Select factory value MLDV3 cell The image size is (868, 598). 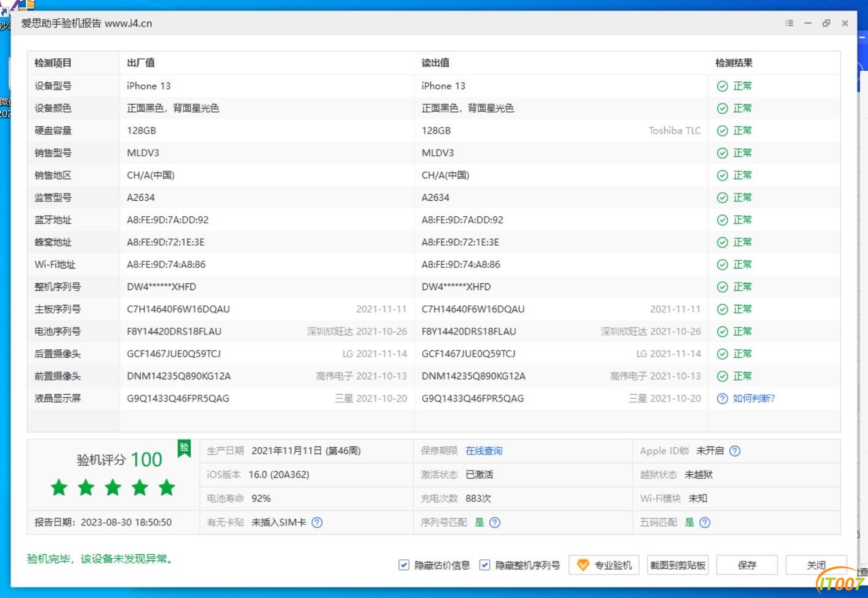pos(143,153)
